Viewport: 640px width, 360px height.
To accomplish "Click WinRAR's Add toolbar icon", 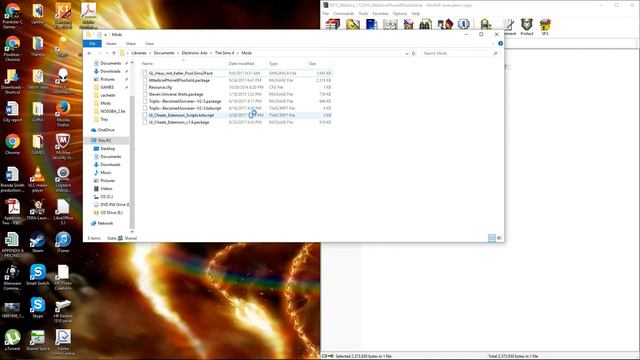I will point(333,24).
